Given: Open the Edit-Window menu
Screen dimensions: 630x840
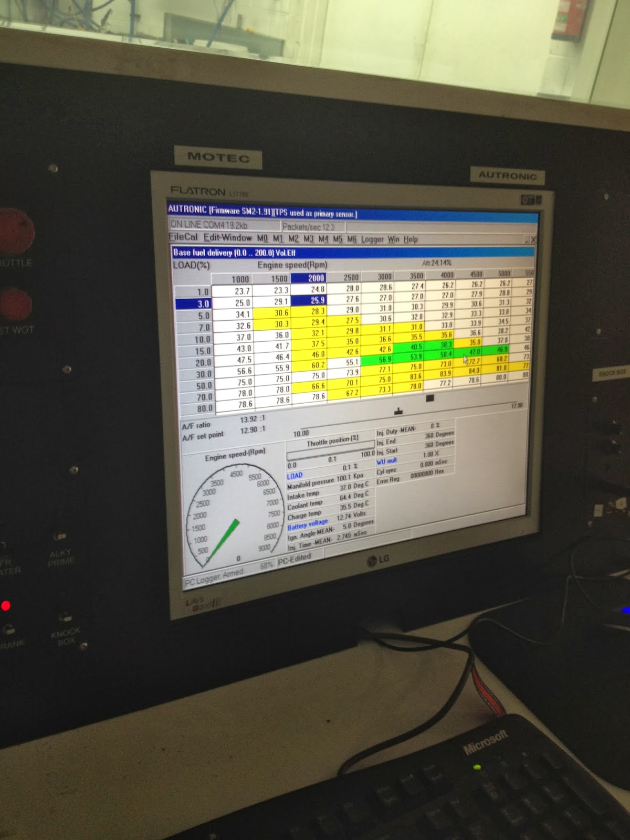Looking at the screenshot, I should (228, 238).
